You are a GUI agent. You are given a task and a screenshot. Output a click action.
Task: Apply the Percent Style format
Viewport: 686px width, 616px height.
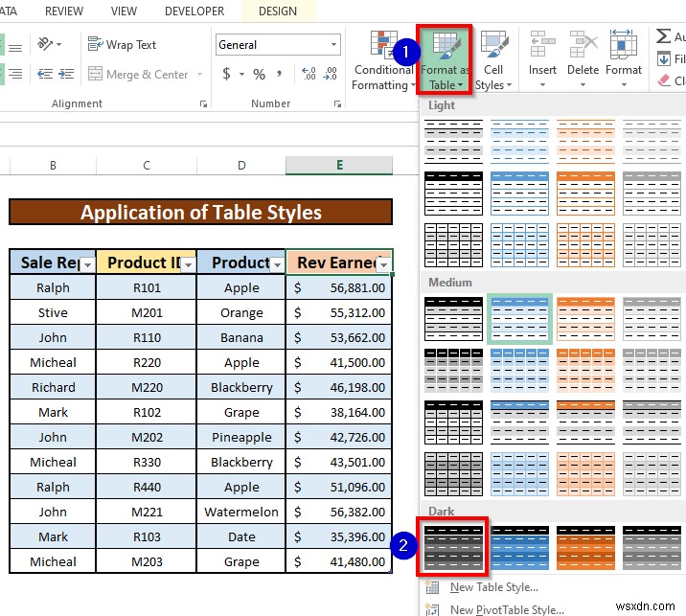point(259,75)
